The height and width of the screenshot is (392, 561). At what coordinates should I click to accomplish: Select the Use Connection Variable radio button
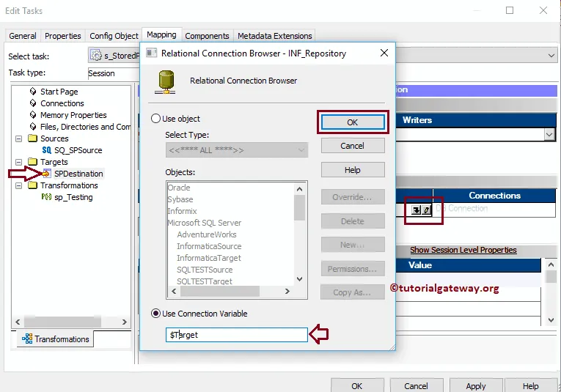[x=155, y=314]
